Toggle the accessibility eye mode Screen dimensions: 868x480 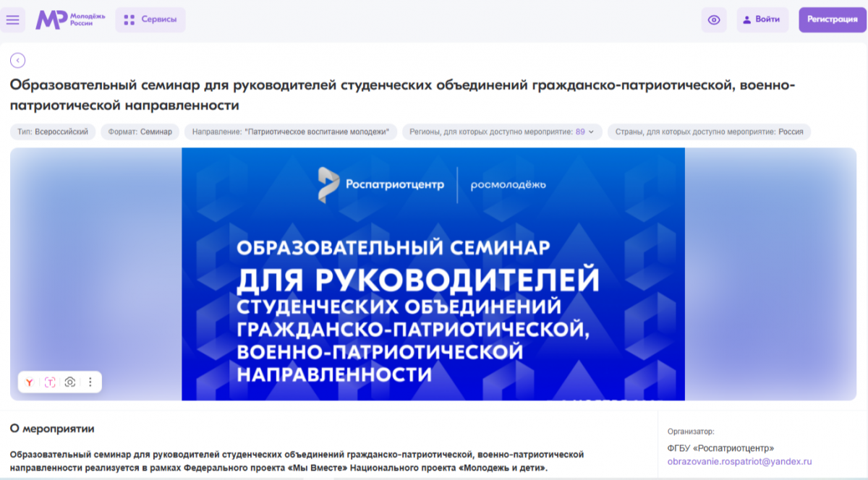(714, 20)
